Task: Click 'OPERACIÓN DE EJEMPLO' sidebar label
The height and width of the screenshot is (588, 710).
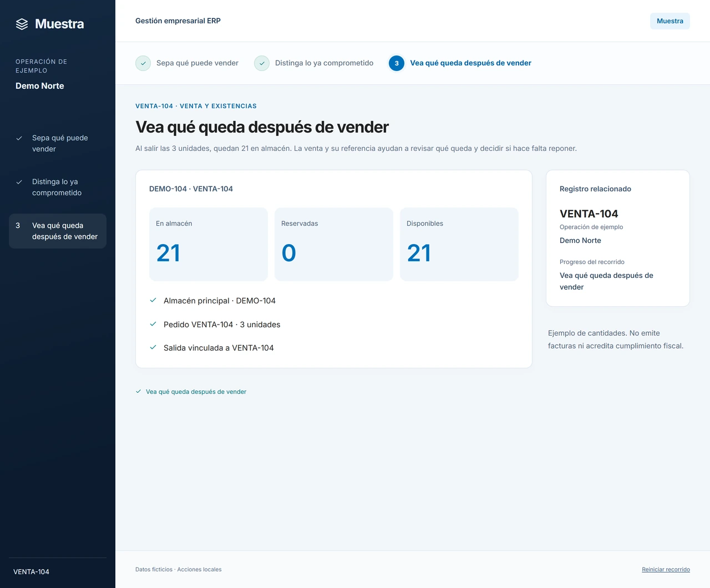Action: click(x=41, y=66)
